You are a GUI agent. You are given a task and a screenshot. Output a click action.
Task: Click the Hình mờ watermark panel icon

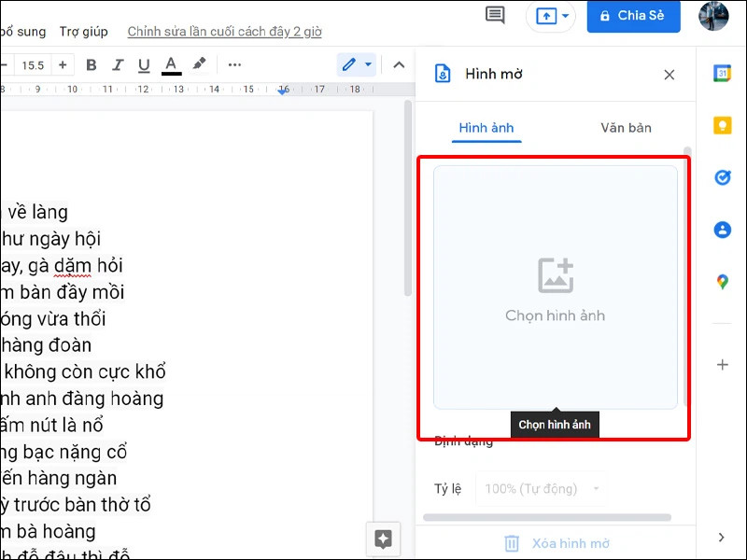(443, 74)
